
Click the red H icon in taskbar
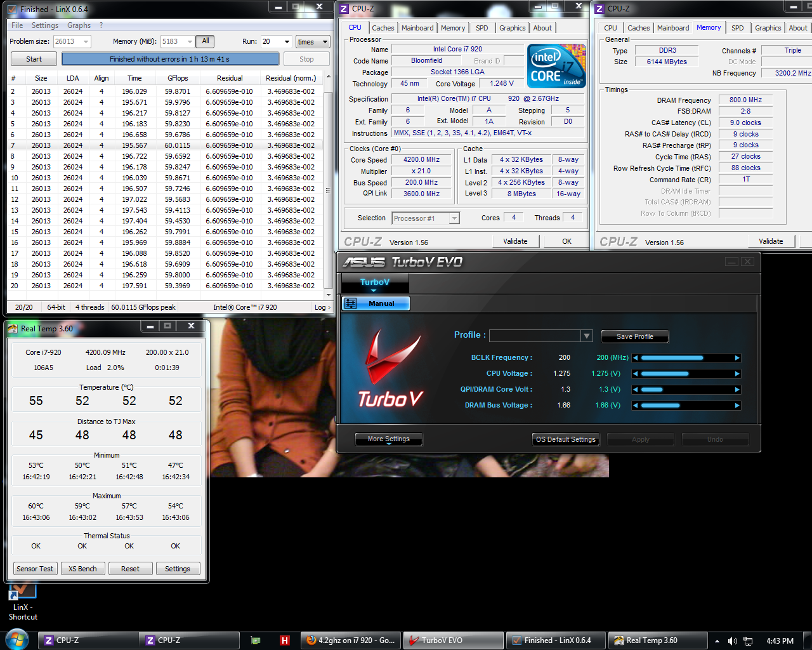285,640
